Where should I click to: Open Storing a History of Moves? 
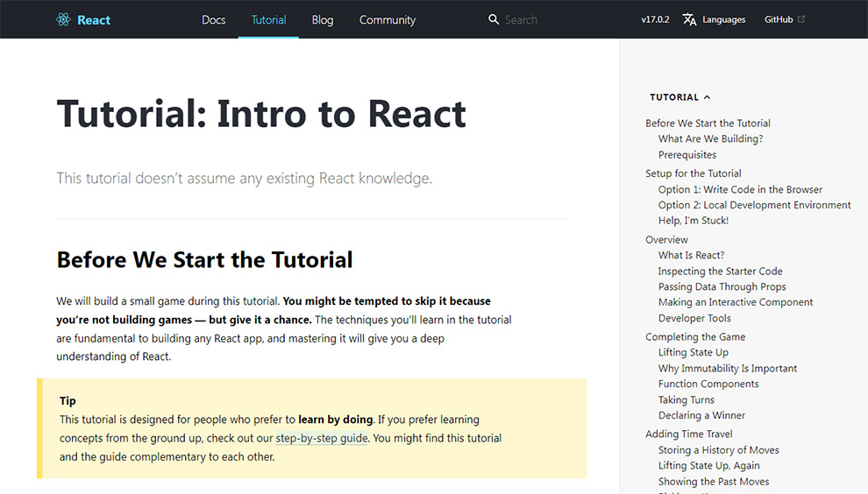pos(719,450)
